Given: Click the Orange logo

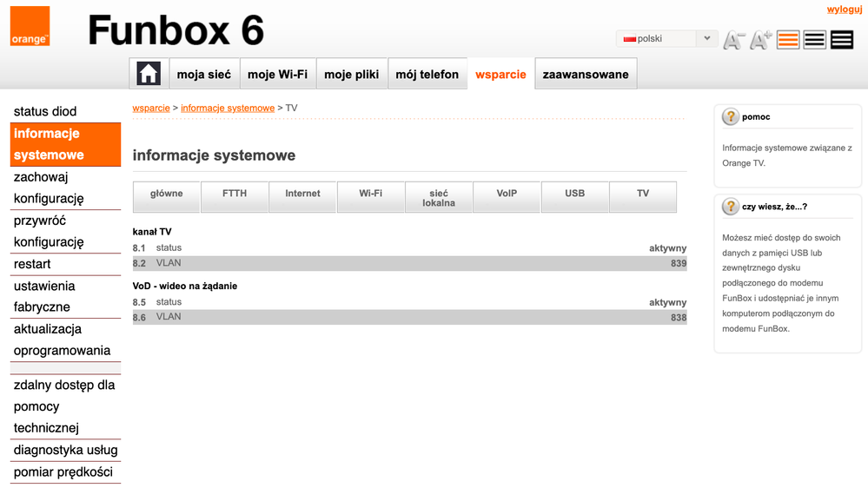Looking at the screenshot, I should coord(30,26).
